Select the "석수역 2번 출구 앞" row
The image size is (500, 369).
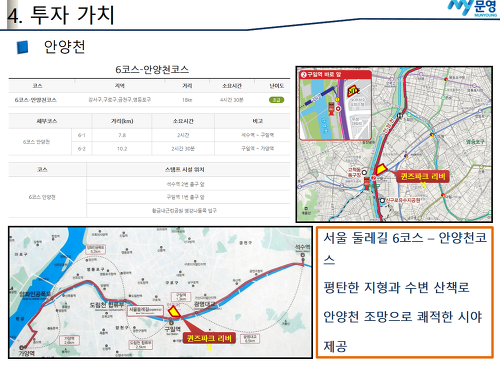point(186,184)
